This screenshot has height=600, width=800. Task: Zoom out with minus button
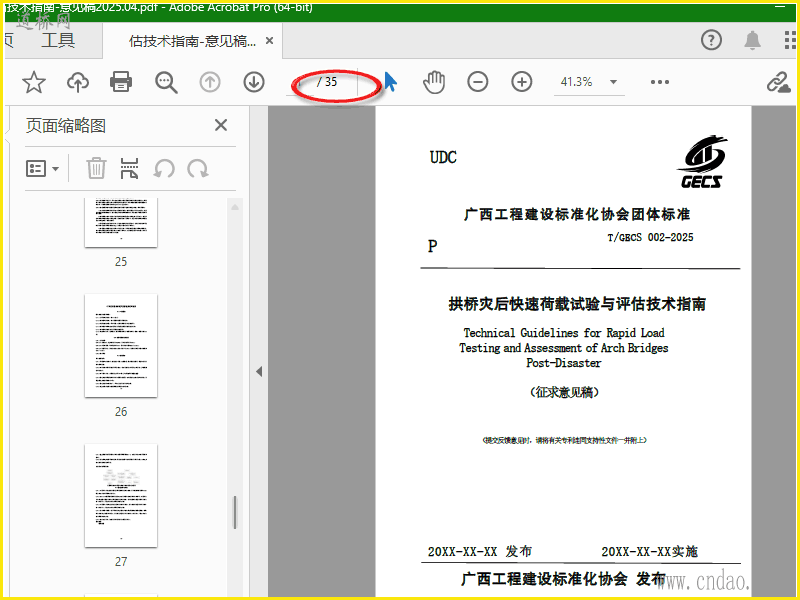click(478, 82)
